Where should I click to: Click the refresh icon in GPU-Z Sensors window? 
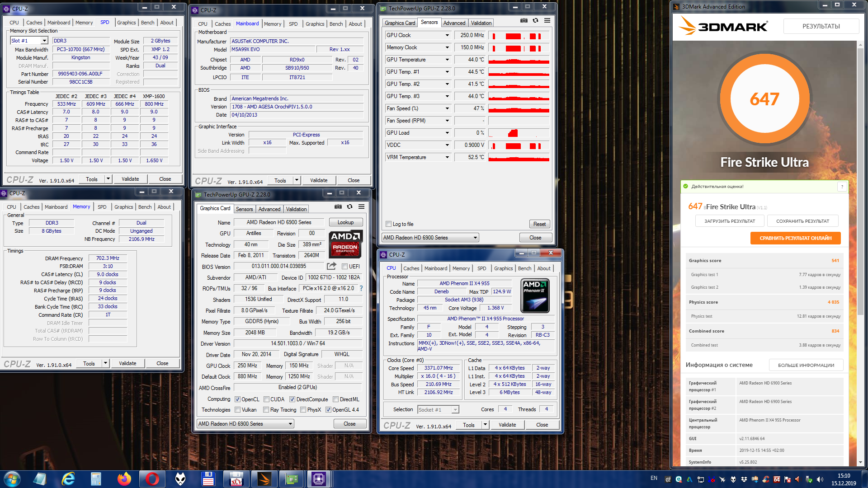pyautogui.click(x=535, y=20)
